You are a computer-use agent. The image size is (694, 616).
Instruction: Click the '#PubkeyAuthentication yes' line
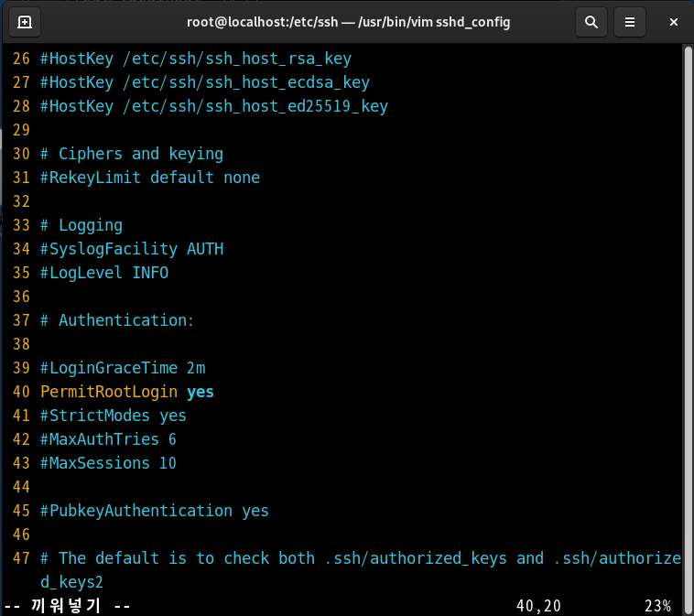(155, 511)
